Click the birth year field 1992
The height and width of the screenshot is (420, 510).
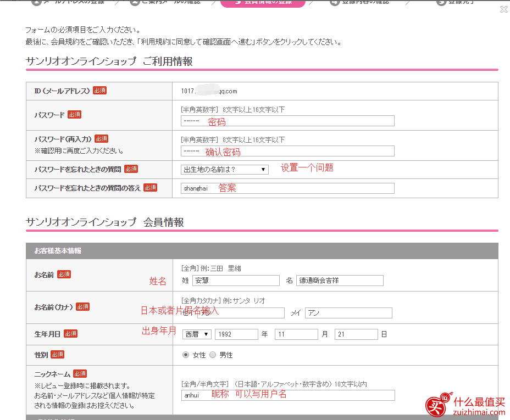(236, 334)
